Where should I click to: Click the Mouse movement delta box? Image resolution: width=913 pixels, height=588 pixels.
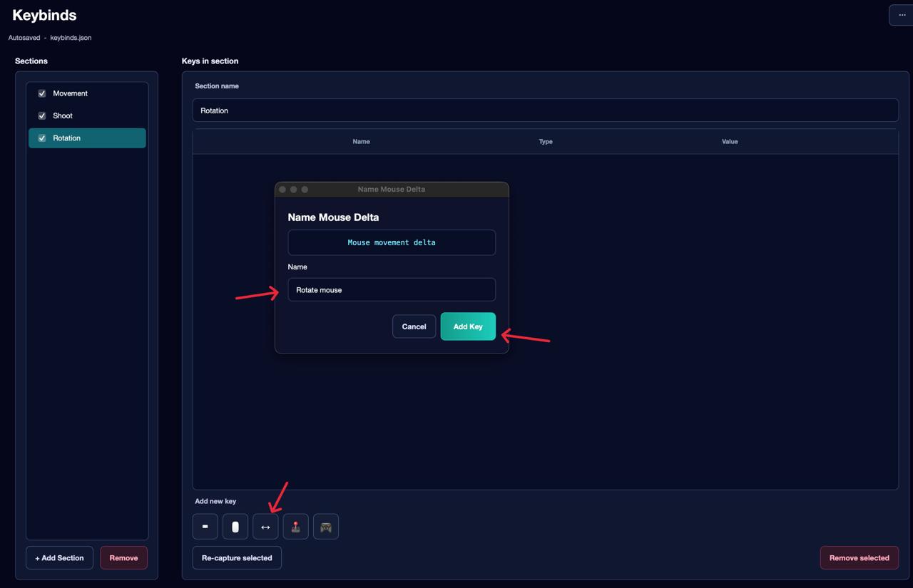click(392, 242)
